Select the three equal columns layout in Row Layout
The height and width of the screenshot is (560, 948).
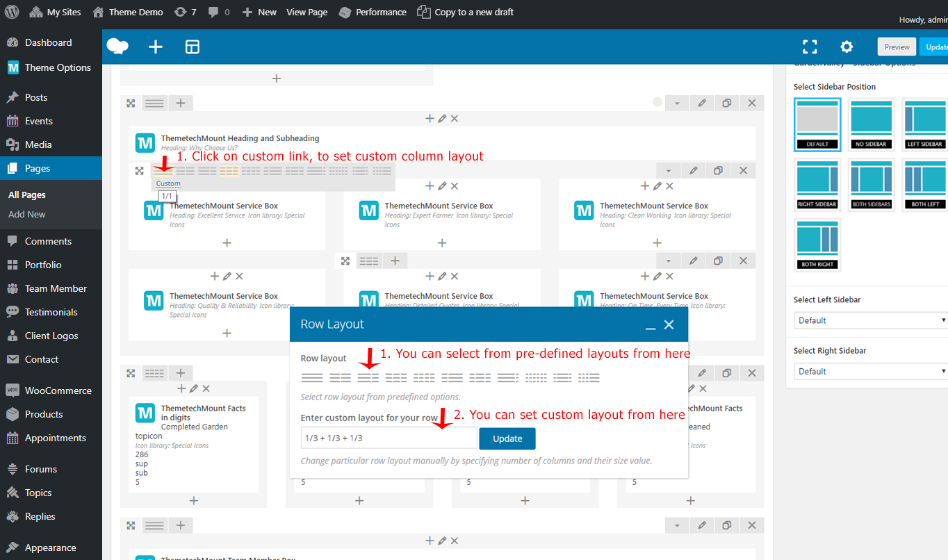[368, 378]
